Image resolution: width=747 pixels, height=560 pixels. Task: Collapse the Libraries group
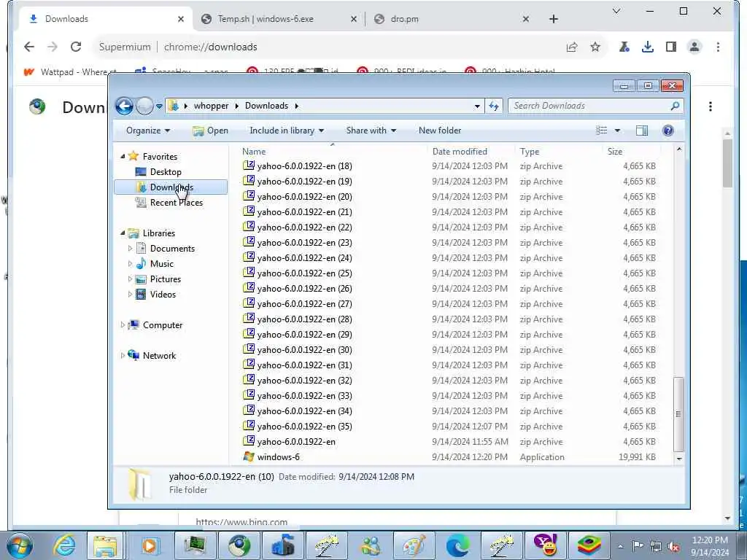[123, 233]
